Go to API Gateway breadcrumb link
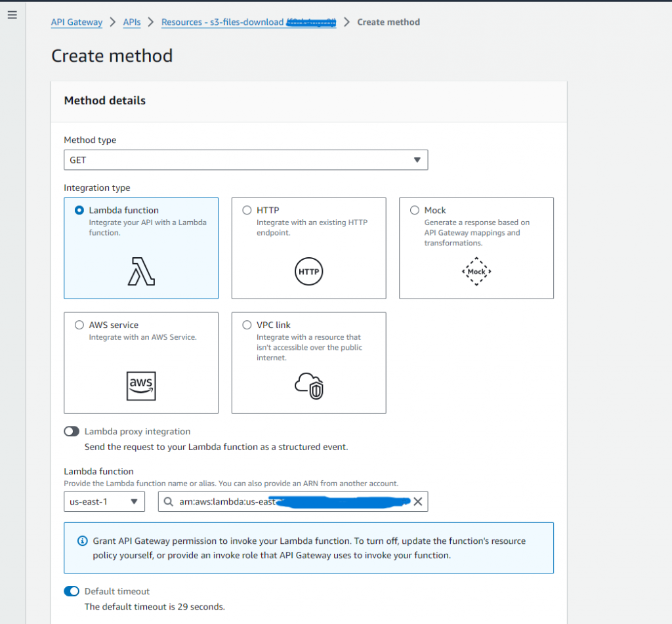Screen dimensions: 672x624 [77, 22]
